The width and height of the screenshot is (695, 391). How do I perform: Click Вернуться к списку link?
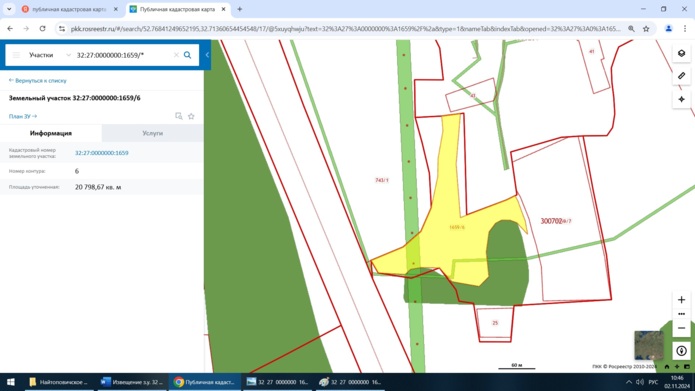[x=38, y=81]
